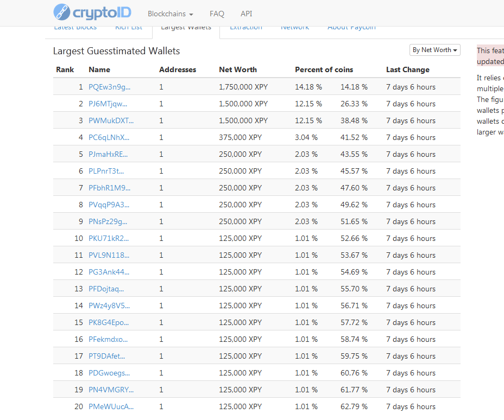Open the About Paycoin tab
The image size is (504, 420).
coord(351,28)
